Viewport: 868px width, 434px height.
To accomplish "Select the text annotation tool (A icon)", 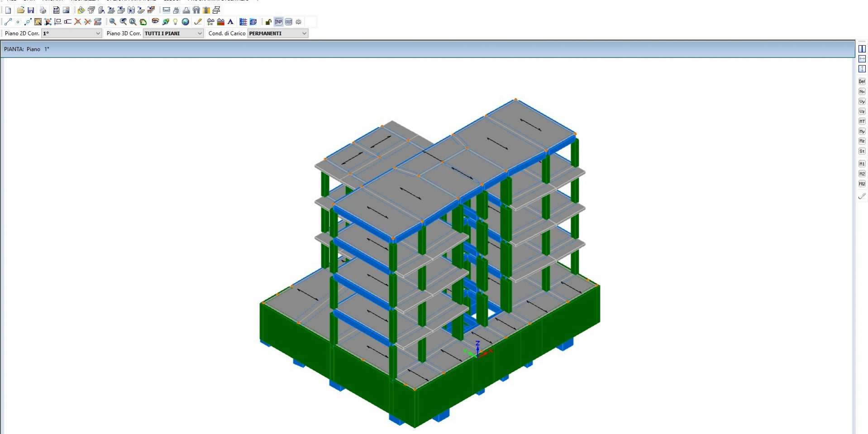I will point(230,21).
